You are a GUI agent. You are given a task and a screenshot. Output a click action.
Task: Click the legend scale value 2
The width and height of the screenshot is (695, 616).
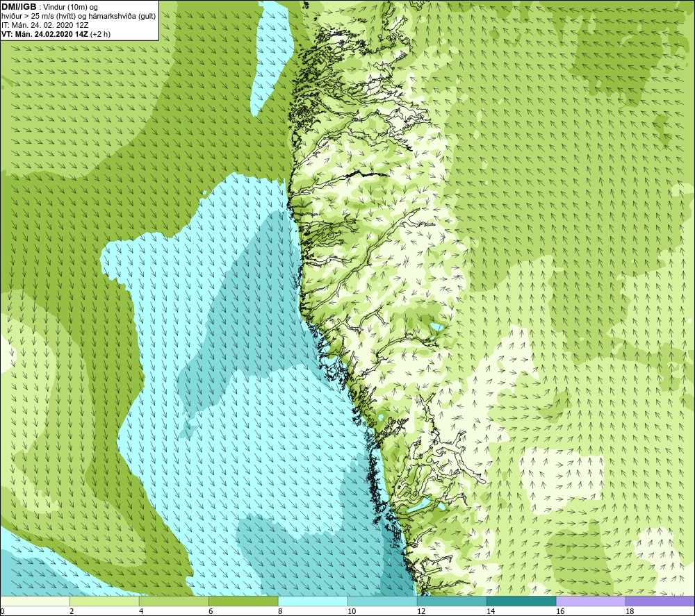click(x=72, y=611)
